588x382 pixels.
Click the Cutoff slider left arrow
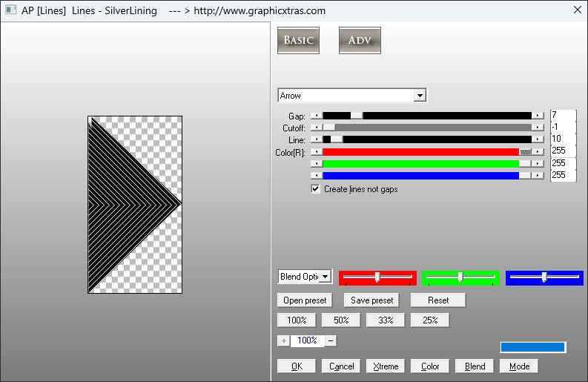click(x=317, y=128)
